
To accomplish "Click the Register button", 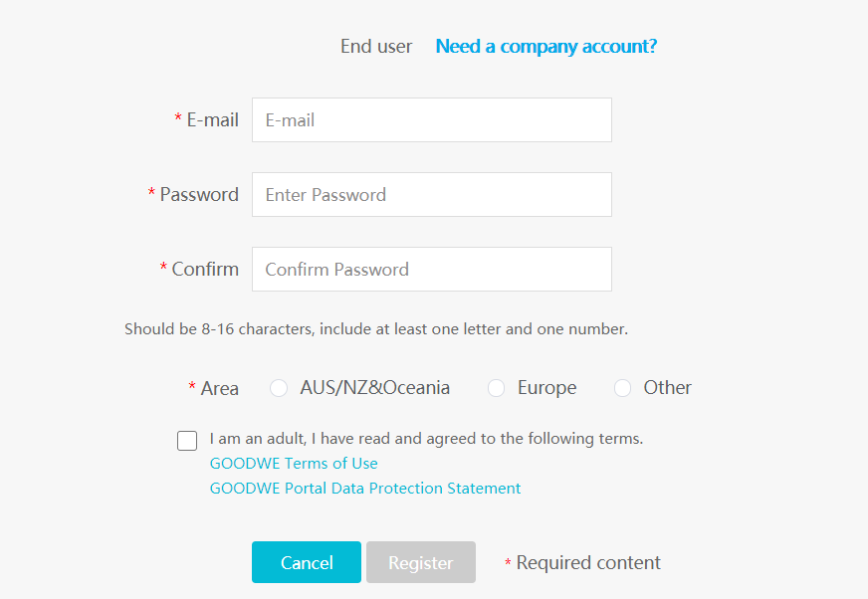I will (420, 563).
